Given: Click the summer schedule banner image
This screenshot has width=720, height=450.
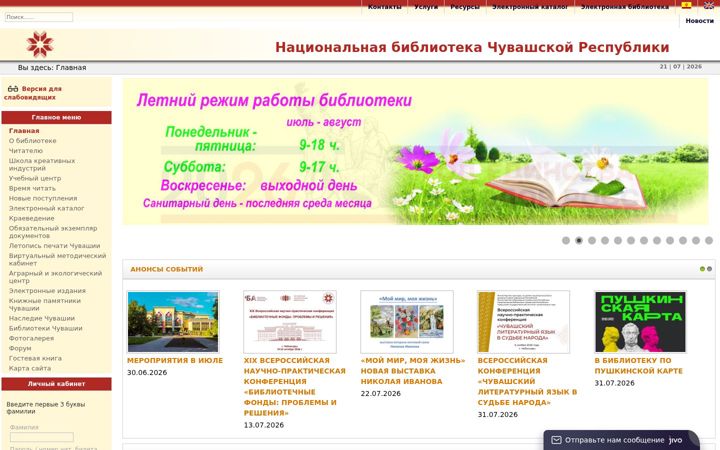Looking at the screenshot, I should tap(415, 152).
